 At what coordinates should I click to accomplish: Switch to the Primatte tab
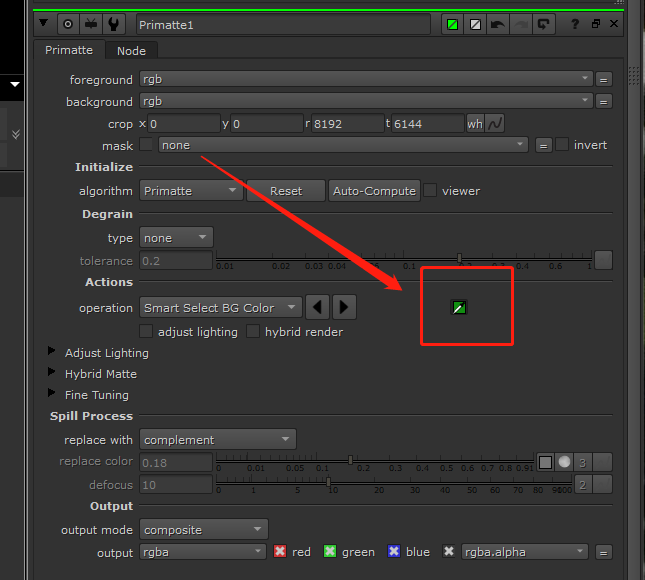(69, 50)
